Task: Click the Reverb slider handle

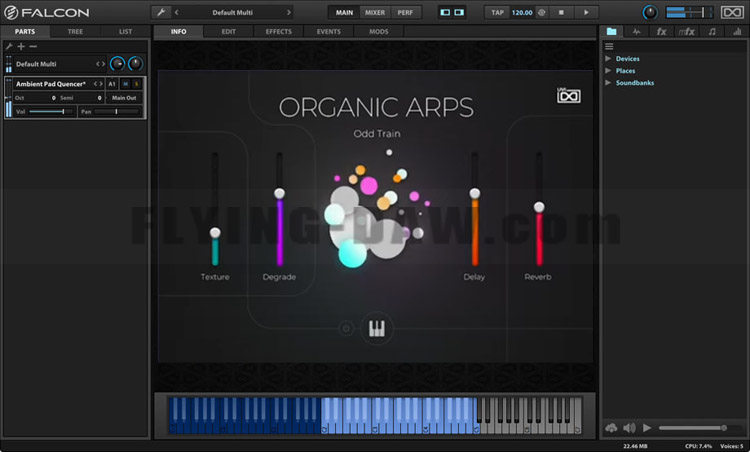Action: 539,207
